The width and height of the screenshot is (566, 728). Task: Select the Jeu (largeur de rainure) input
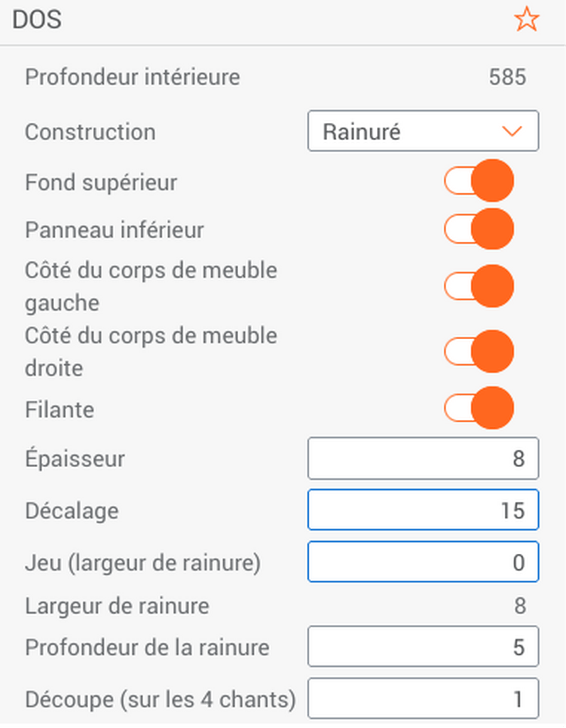point(423,562)
